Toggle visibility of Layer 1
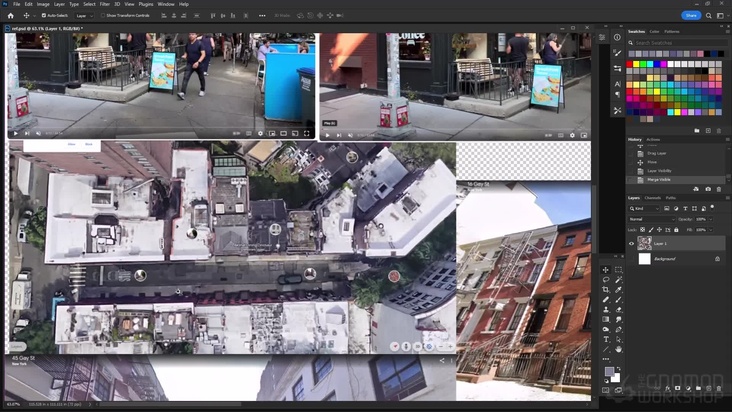 point(631,242)
